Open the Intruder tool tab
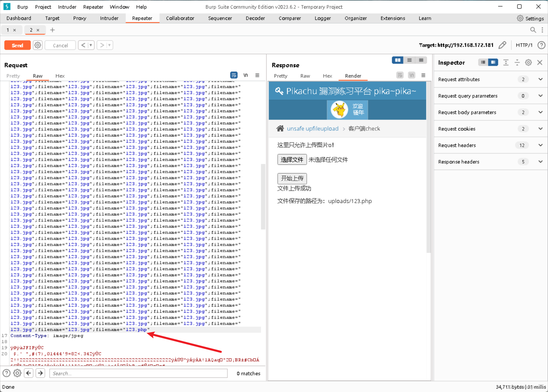 109,18
